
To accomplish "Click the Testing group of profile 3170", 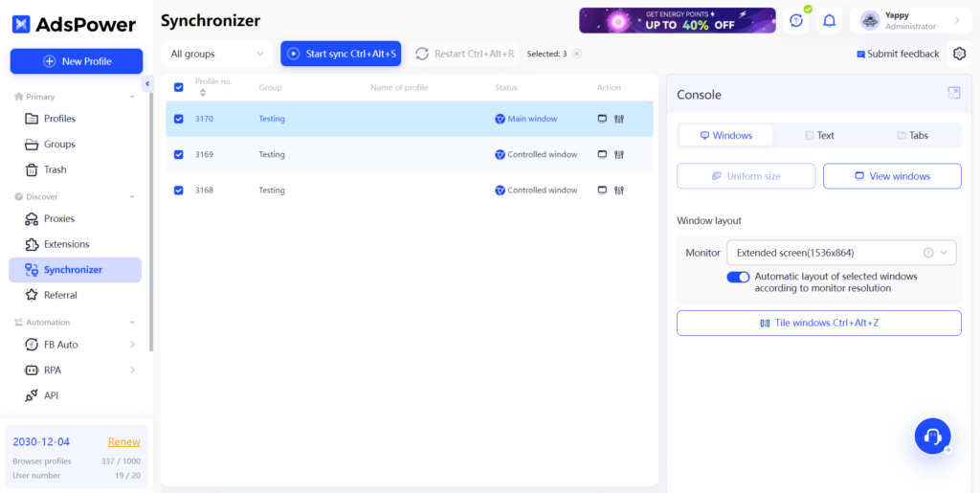I will [x=272, y=119].
